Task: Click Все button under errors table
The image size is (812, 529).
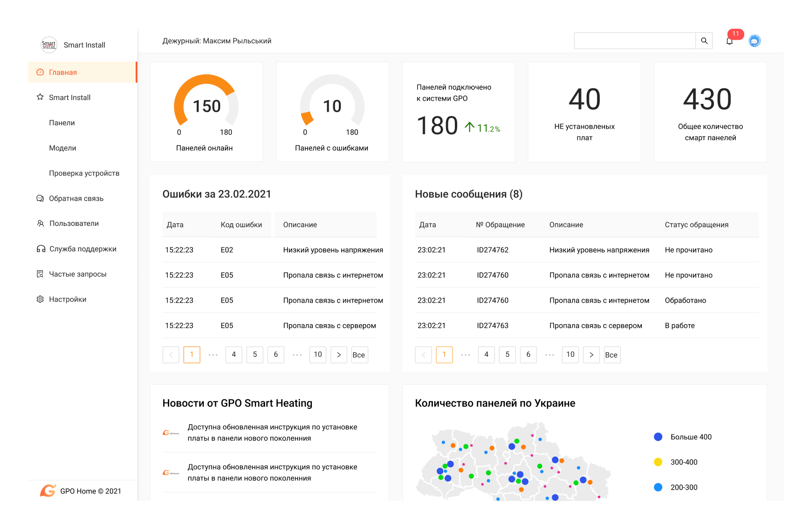Action: (x=359, y=355)
